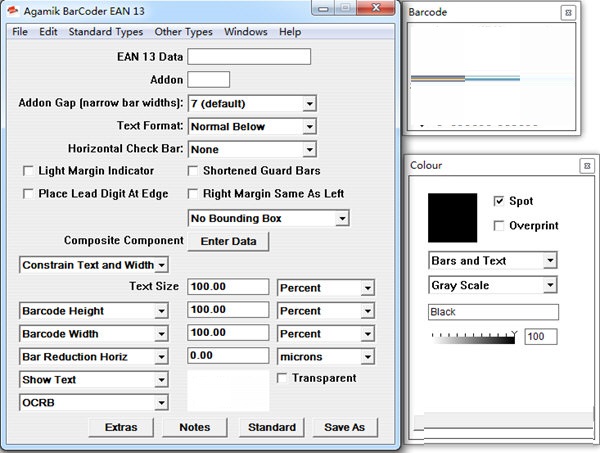This screenshot has height=453, width=600.
Task: Expand Barcode Width Percent unit dropdown
Action: click(367, 334)
